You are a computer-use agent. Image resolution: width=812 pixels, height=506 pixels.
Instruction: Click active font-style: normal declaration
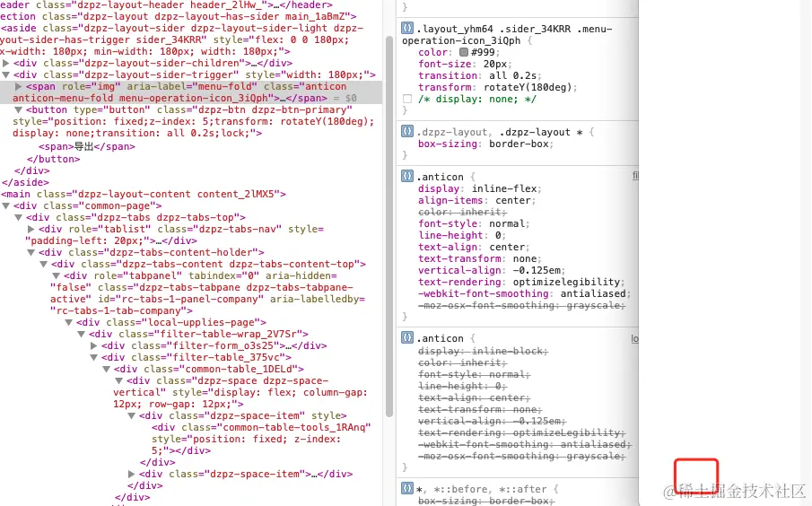(474, 223)
